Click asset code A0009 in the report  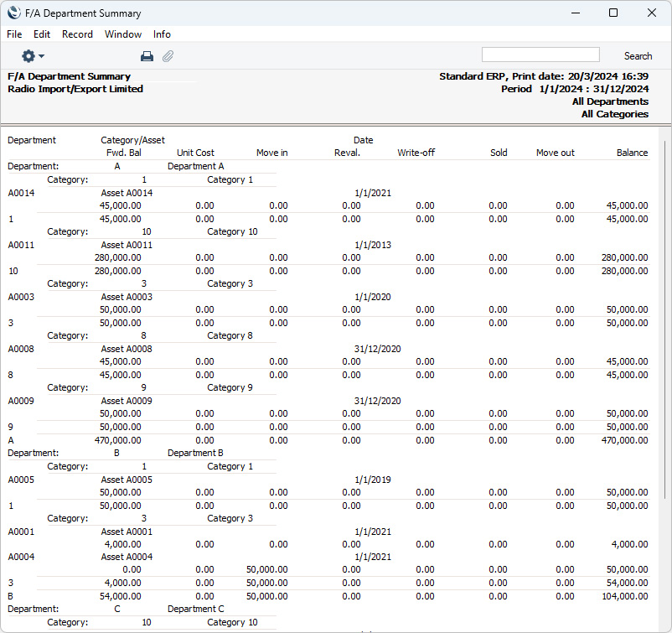tap(21, 401)
